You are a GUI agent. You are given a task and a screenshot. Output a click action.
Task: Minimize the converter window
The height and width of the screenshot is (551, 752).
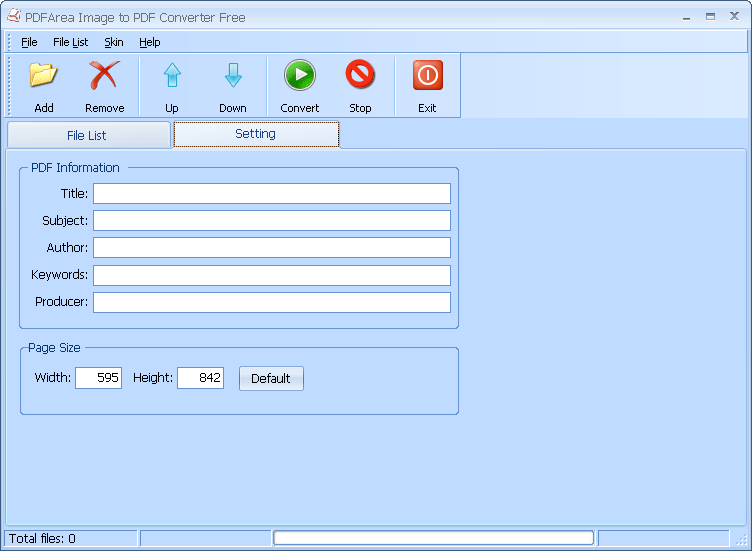pos(687,17)
